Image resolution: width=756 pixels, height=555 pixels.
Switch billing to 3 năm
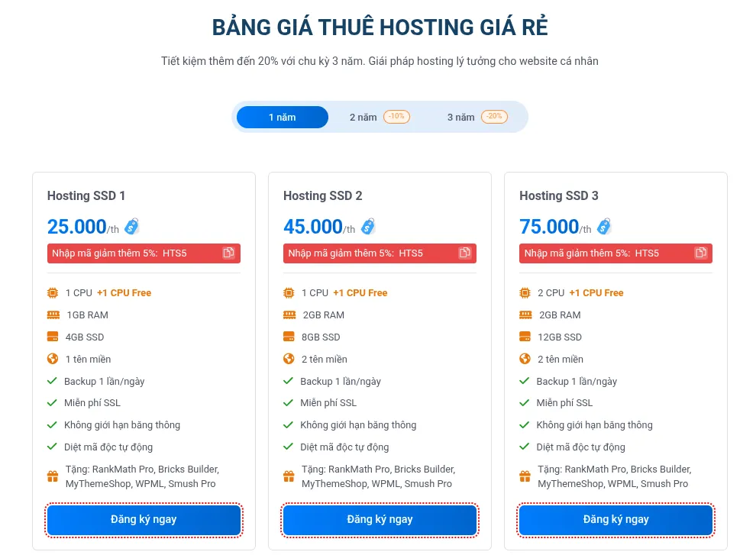pyautogui.click(x=460, y=117)
